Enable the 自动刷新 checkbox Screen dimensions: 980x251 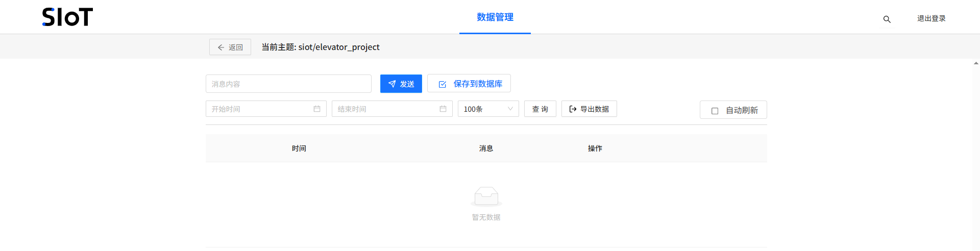[x=715, y=111]
